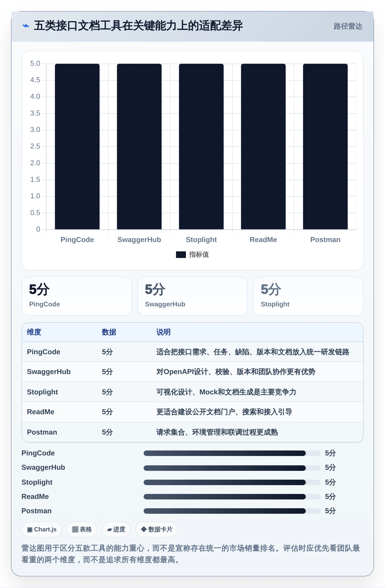The image size is (385, 588).
Task: Click the description starting 请求集合
Action: click(217, 432)
